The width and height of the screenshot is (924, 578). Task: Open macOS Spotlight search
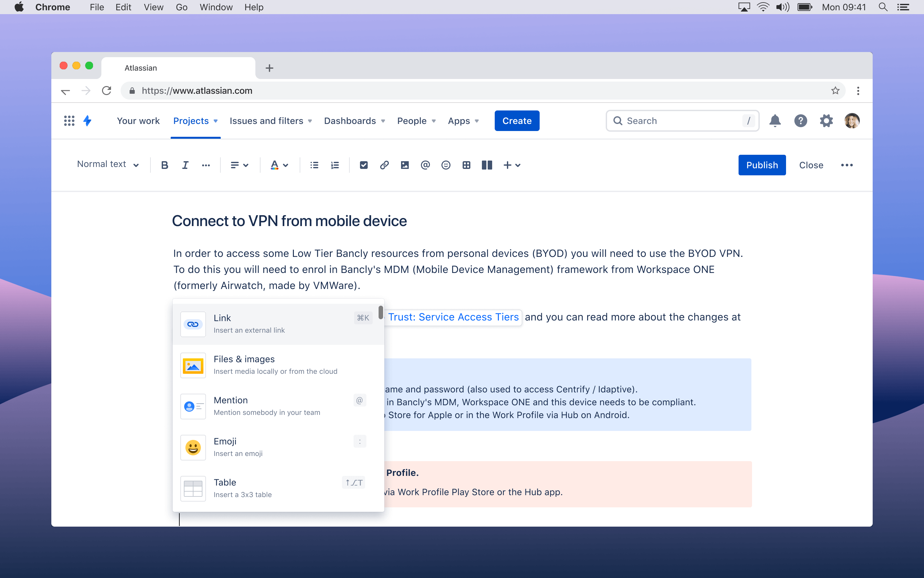tap(883, 7)
